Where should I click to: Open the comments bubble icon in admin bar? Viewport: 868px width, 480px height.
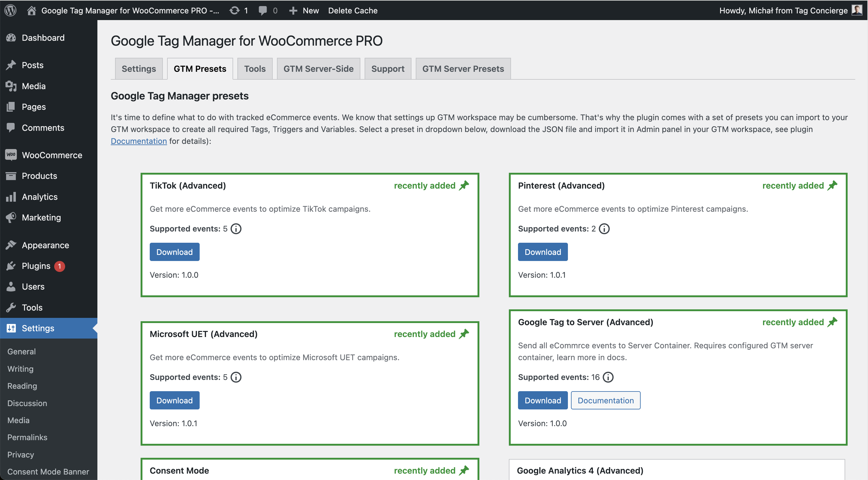click(262, 10)
